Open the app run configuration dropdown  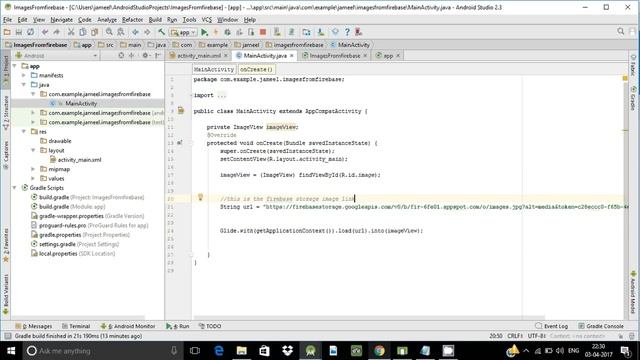point(183,32)
